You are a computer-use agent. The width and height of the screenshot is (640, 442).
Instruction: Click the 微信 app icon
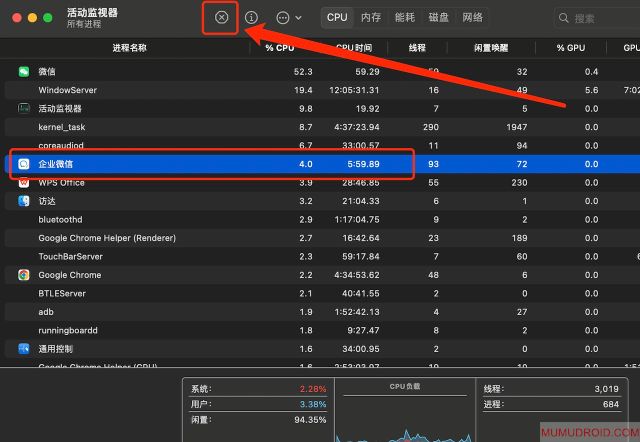pyautogui.click(x=24, y=72)
